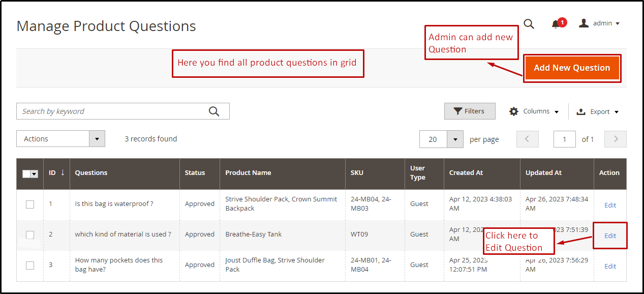Open the per page count dropdown

pyautogui.click(x=455, y=138)
